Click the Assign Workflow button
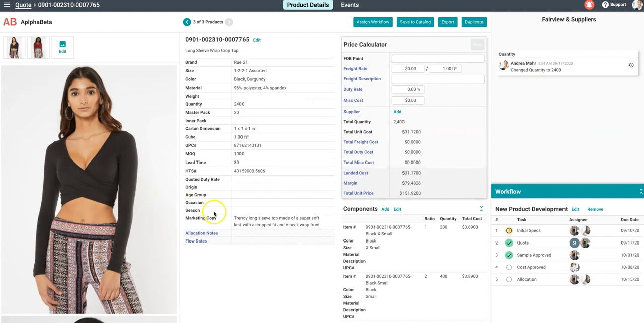Image resolution: width=644 pixels, height=323 pixels. (x=373, y=22)
